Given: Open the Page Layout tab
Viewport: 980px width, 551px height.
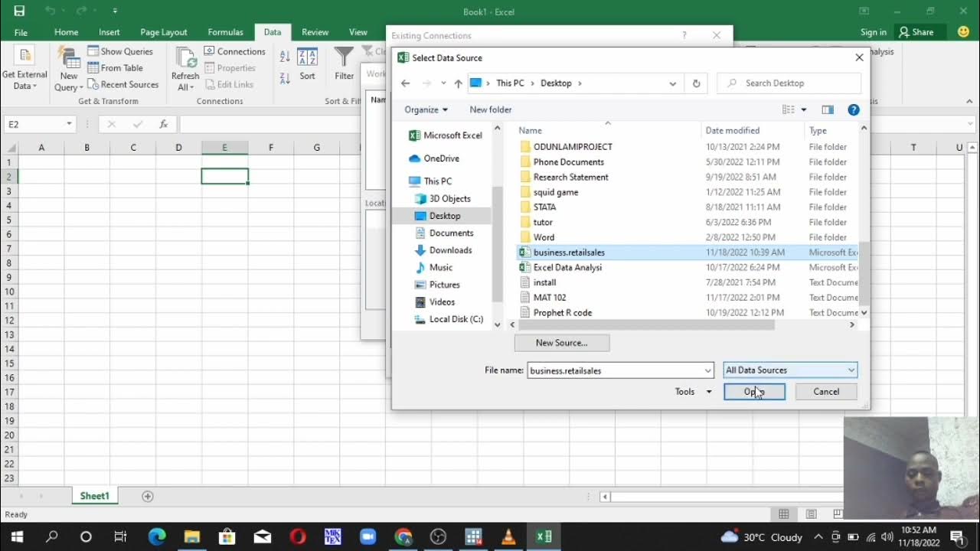Looking at the screenshot, I should click(164, 32).
